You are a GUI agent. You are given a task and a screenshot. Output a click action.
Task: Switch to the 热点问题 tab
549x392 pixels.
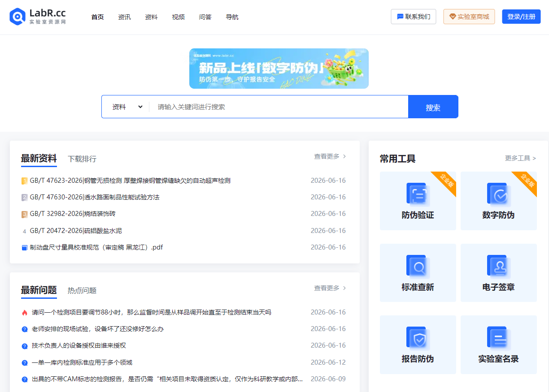point(82,290)
